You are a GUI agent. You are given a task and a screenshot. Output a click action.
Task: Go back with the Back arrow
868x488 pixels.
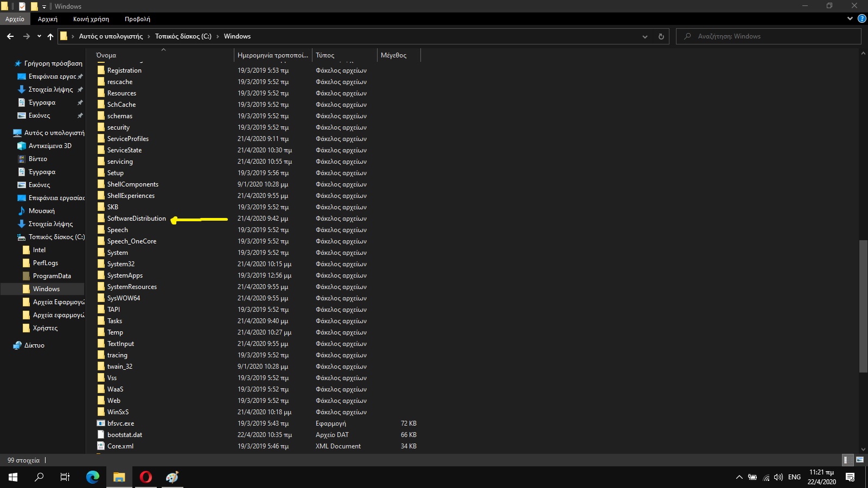10,36
